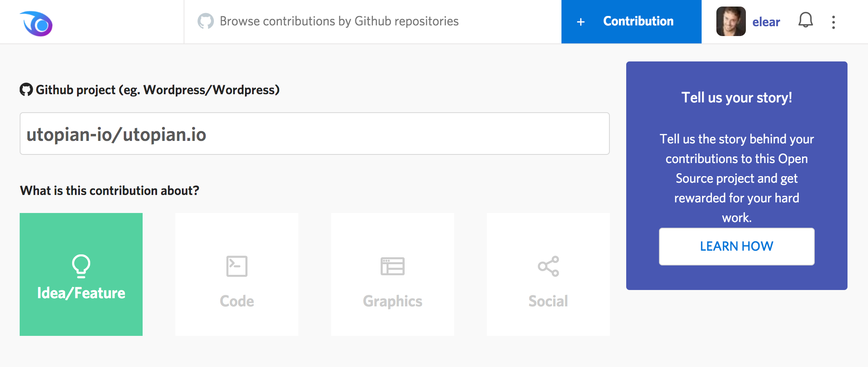This screenshot has width=868, height=367.
Task: Select the Code contribution type
Action: pos(237,274)
